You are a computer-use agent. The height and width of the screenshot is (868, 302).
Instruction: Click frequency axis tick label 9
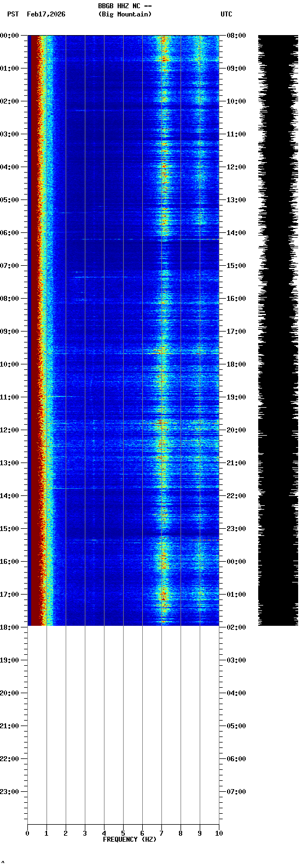click(200, 833)
